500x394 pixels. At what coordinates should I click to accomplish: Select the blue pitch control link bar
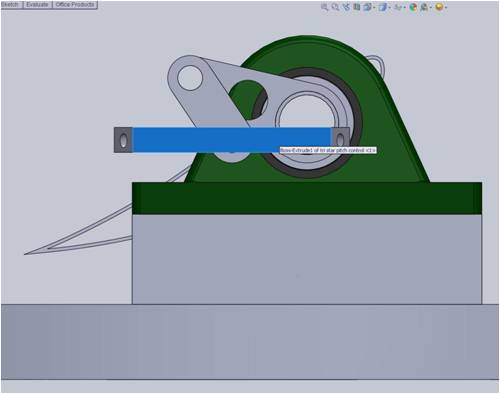231,140
